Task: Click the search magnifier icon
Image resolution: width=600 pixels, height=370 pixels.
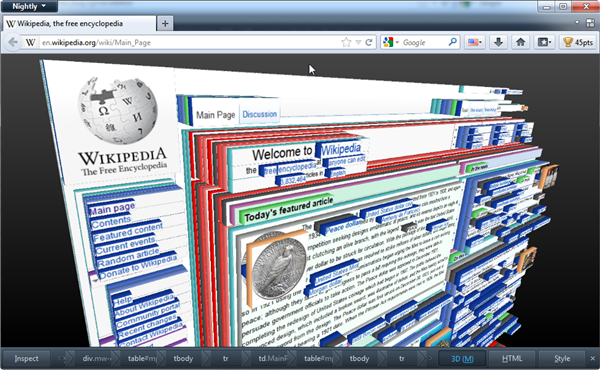Action: point(452,42)
